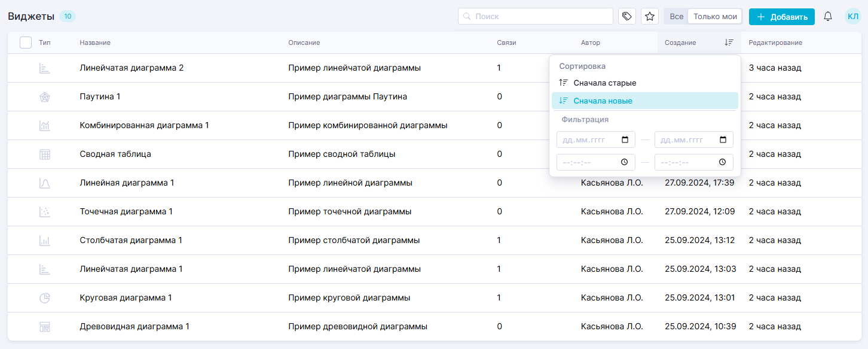868x349 pixels.
Task: Click the pivot table icon for Сводная таблица
Action: [x=45, y=154]
